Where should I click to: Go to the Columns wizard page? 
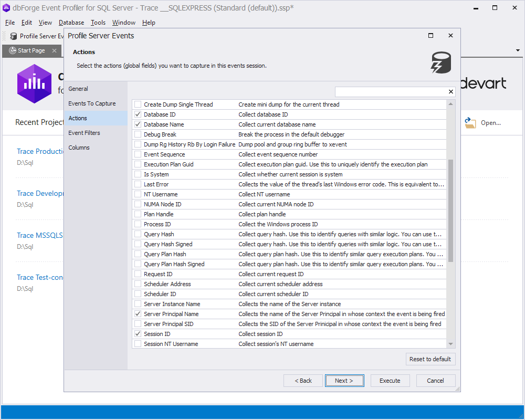coord(96,148)
